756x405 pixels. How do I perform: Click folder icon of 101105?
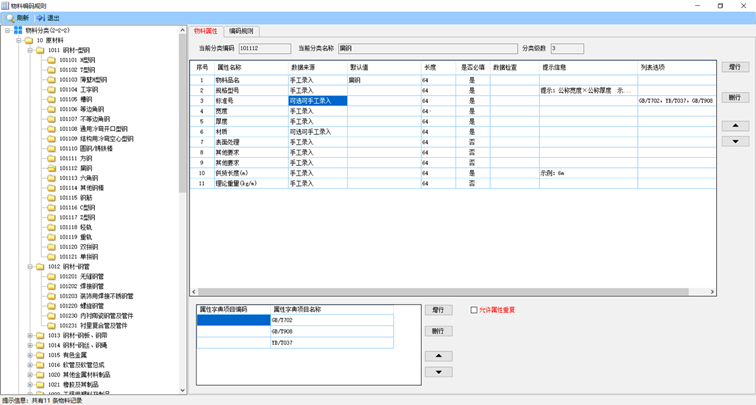point(52,99)
